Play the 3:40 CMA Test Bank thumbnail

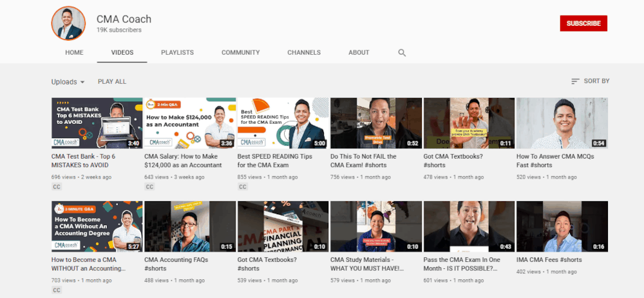coord(97,123)
